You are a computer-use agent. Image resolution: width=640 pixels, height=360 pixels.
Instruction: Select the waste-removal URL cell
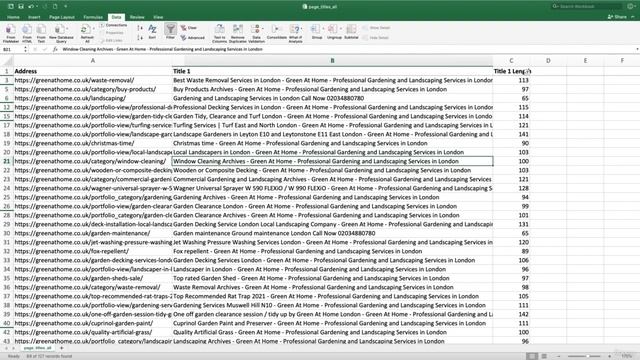pos(93,80)
